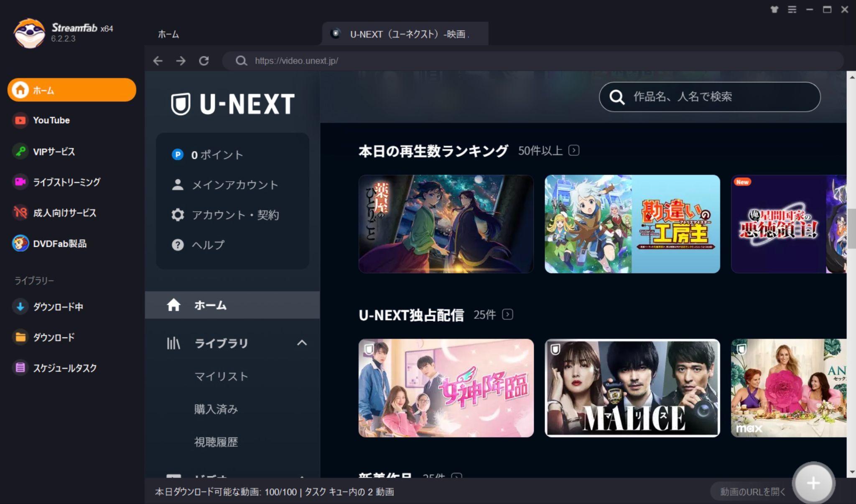
Task: Open 購入済み under ライブラリ
Action: click(216, 409)
